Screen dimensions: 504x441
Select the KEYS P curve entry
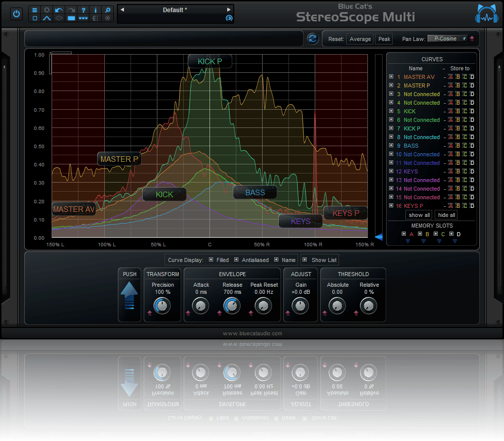tap(413, 206)
